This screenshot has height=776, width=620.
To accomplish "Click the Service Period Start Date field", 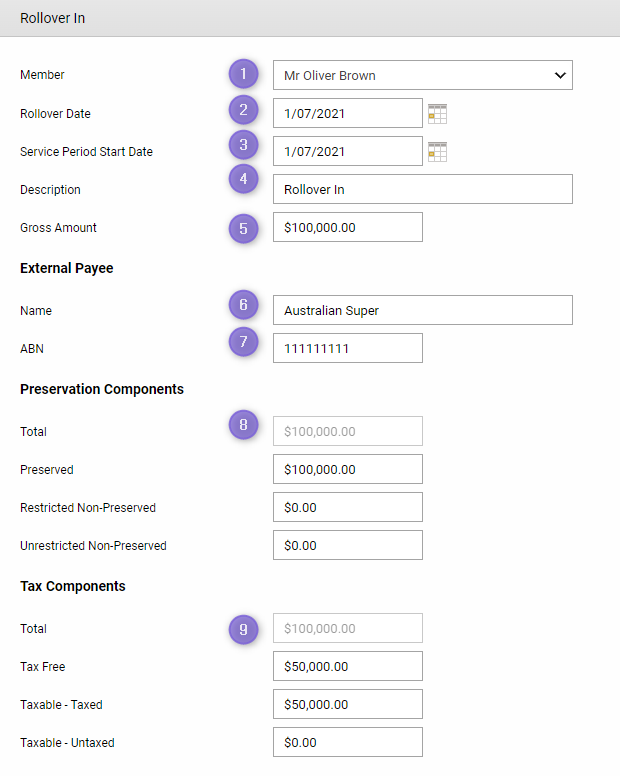I will tap(347, 151).
